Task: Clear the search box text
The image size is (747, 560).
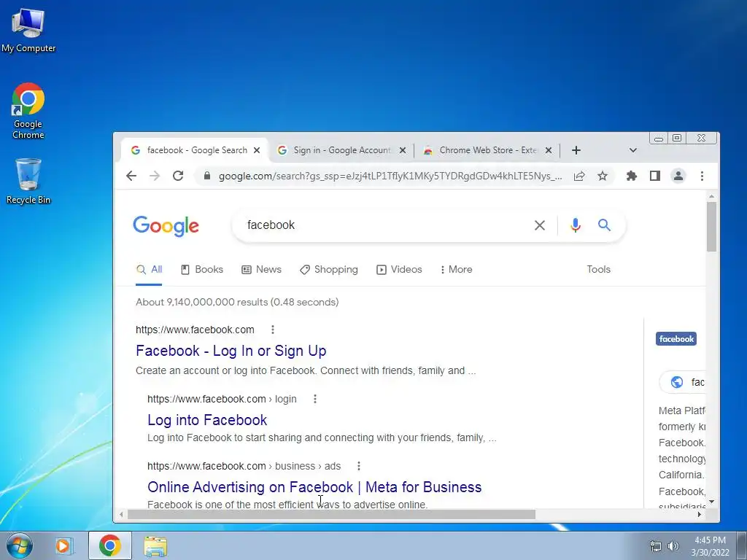Action: coord(540,225)
